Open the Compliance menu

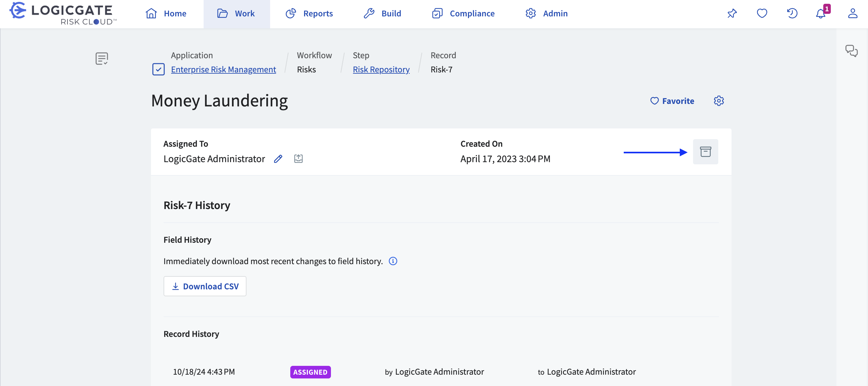click(x=463, y=14)
